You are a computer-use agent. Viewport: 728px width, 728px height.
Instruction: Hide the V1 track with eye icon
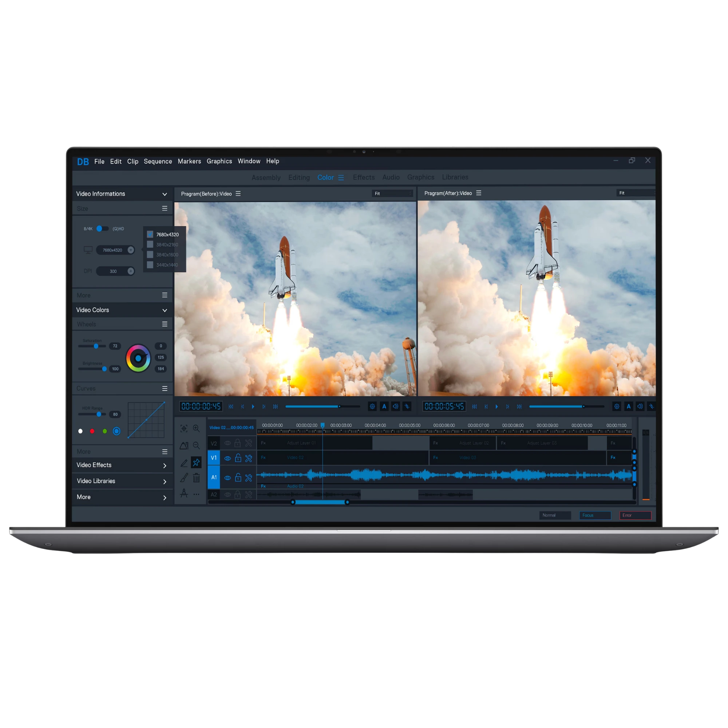[227, 458]
